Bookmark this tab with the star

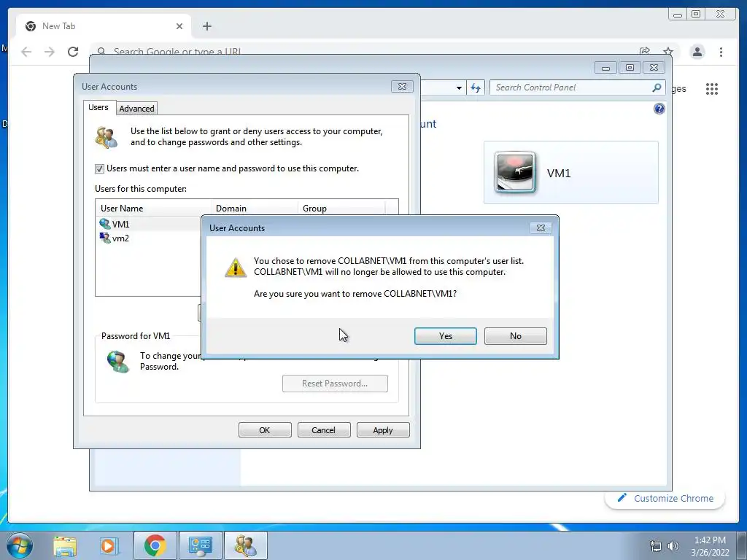tap(668, 51)
